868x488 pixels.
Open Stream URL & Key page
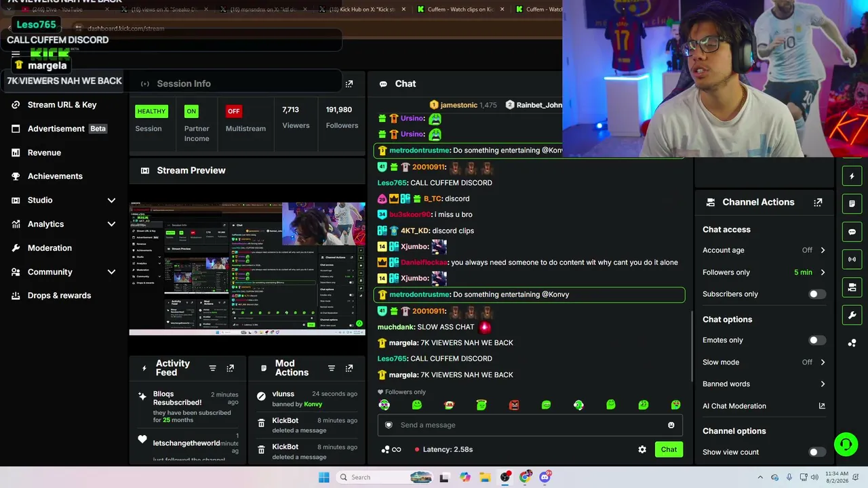[62, 105]
